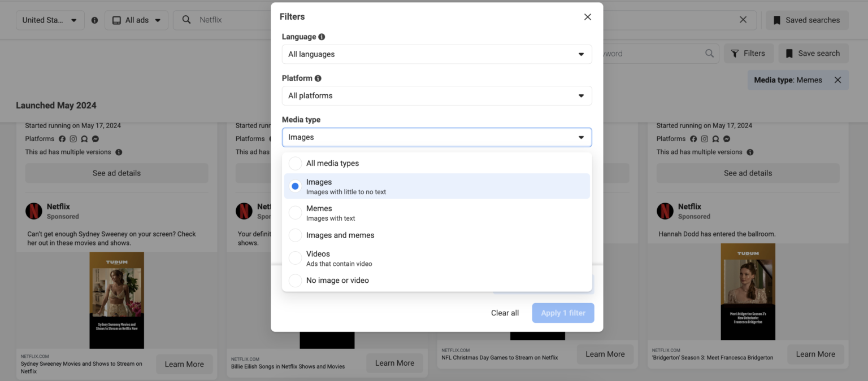Click the keyword search magnifier icon

pyautogui.click(x=709, y=53)
